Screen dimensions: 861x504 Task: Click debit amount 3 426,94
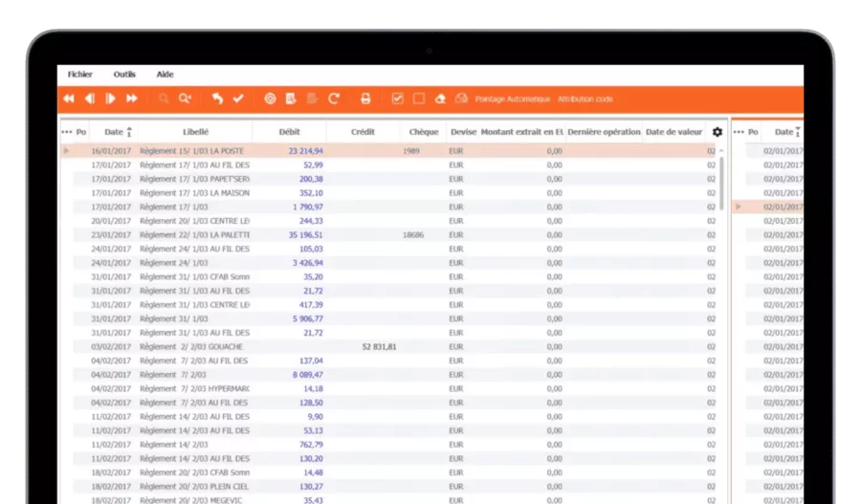[308, 263]
